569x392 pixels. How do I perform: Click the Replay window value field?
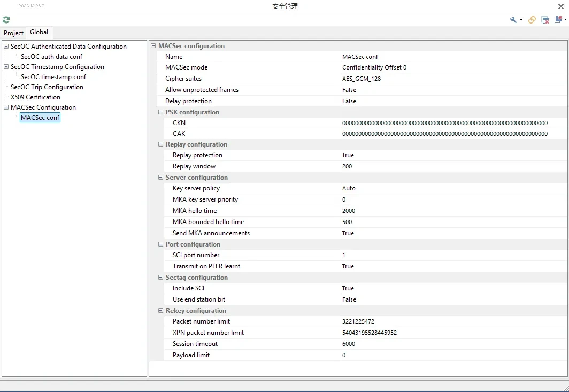click(348, 166)
